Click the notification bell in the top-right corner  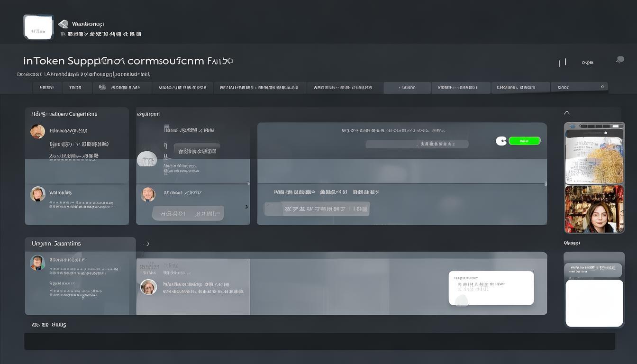pos(619,60)
